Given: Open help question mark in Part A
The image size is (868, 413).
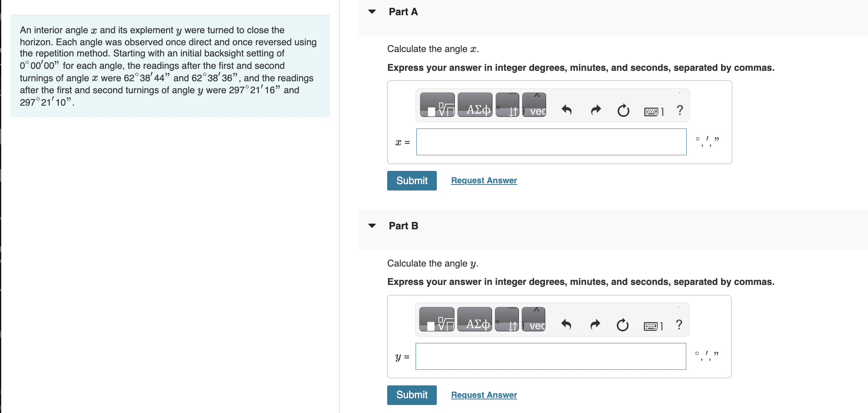Looking at the screenshot, I should 679,110.
